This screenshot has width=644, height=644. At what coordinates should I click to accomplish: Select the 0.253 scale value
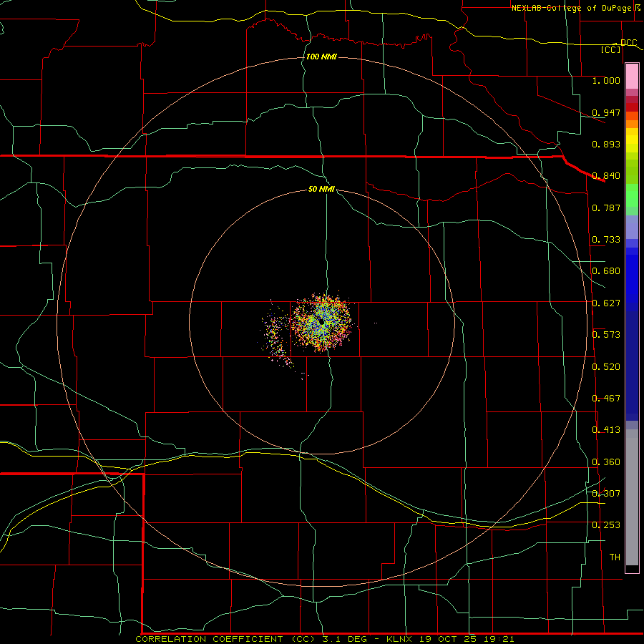coord(606,525)
